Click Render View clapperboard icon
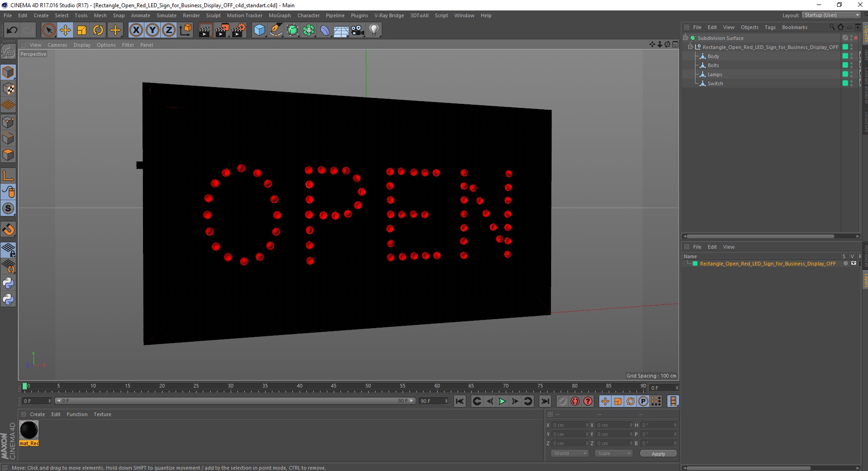The width and height of the screenshot is (868, 471). 205,30
